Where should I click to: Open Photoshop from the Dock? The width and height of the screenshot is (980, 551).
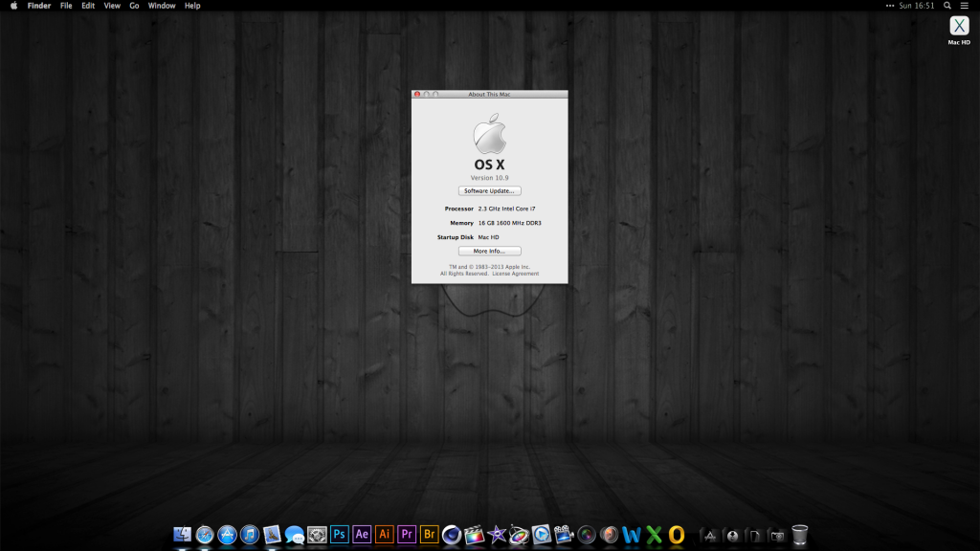[x=340, y=535]
